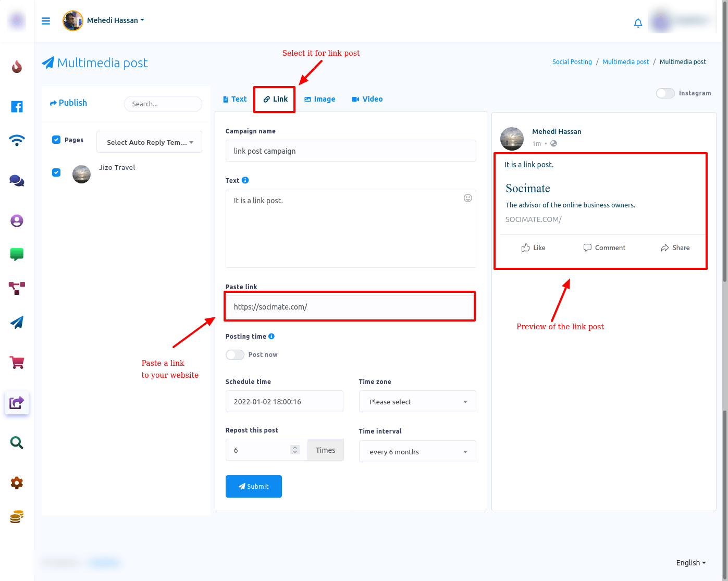Open the Time zone dropdown
This screenshot has width=728, height=581.
417,402
